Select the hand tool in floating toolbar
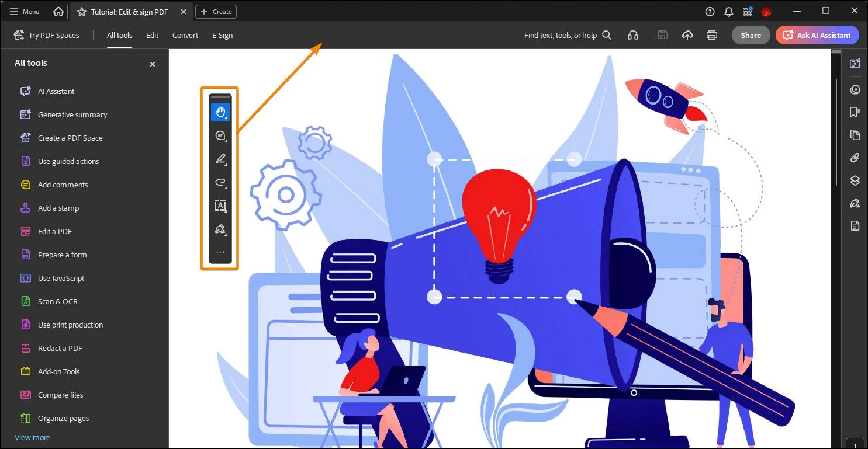 220,112
